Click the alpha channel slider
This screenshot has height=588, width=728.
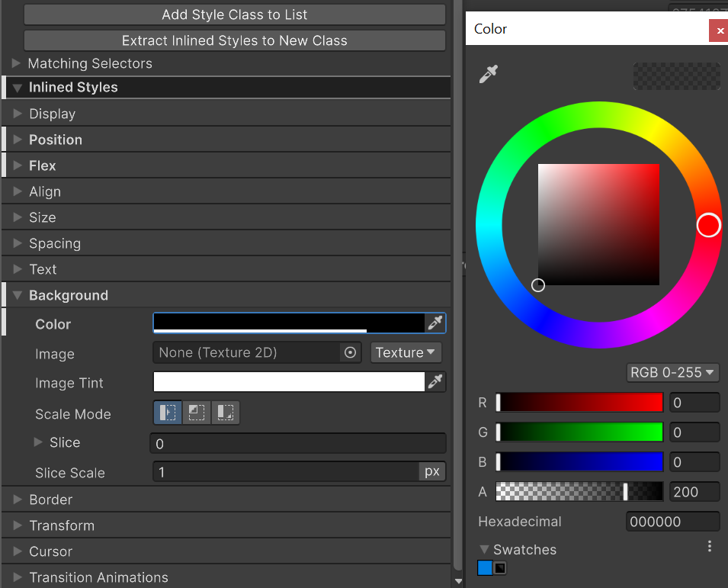579,492
